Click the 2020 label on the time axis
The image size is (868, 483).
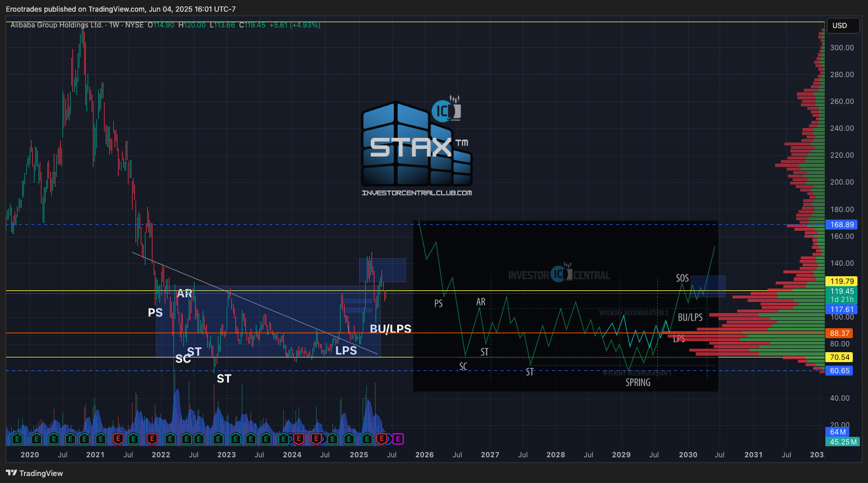[x=30, y=455]
